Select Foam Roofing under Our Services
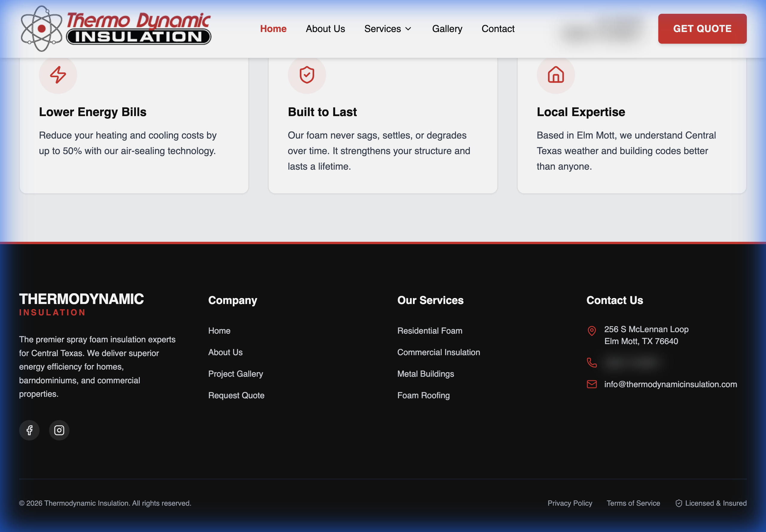 tap(423, 395)
